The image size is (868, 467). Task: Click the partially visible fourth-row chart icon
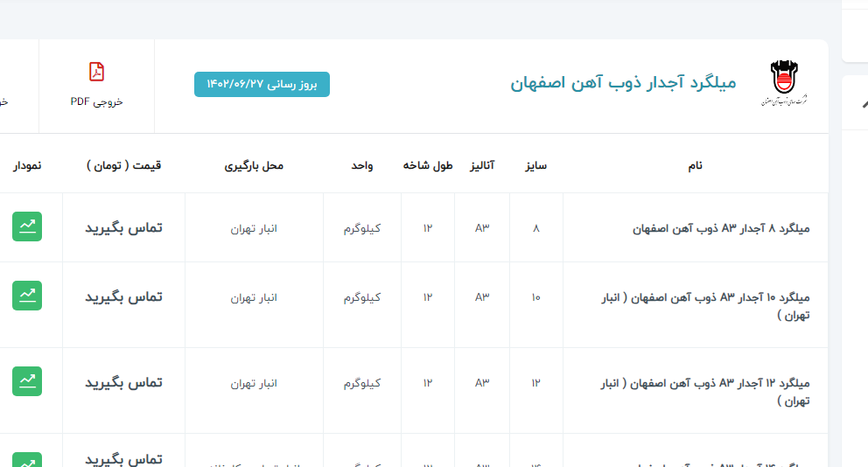click(x=27, y=460)
